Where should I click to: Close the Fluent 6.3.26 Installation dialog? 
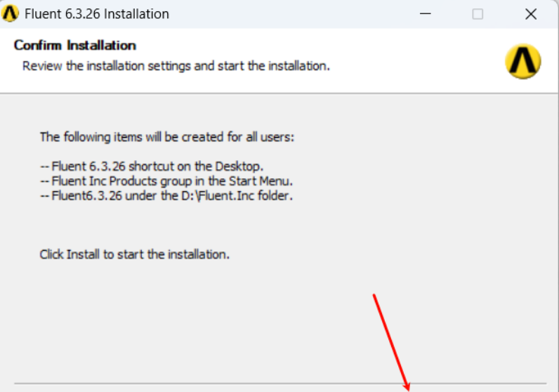pos(531,14)
